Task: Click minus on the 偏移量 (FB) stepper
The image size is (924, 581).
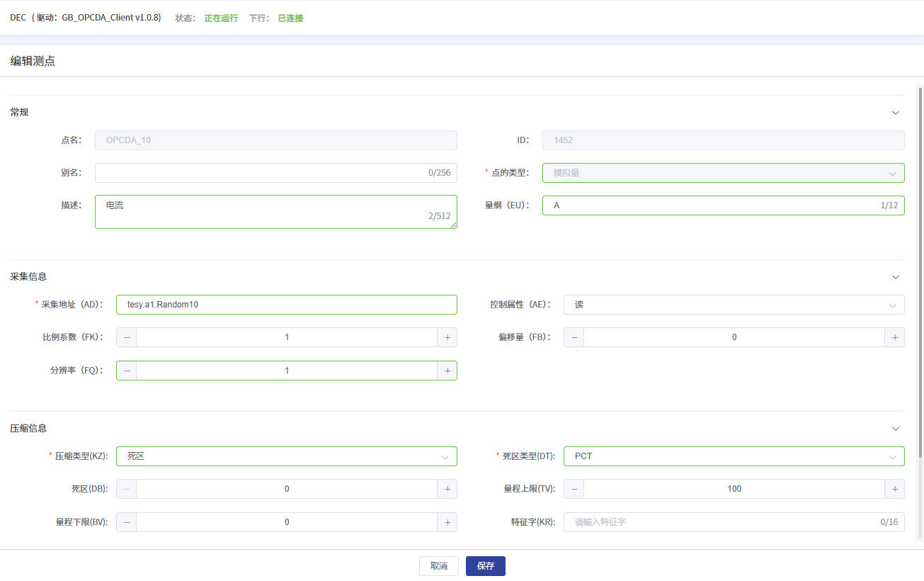Action: [x=574, y=337]
